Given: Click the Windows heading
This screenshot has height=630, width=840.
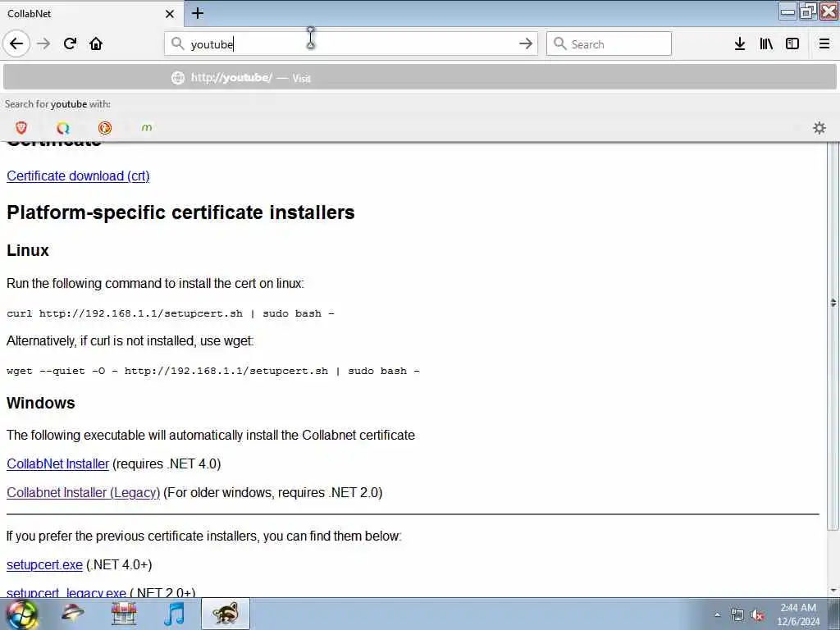Looking at the screenshot, I should click(41, 403).
